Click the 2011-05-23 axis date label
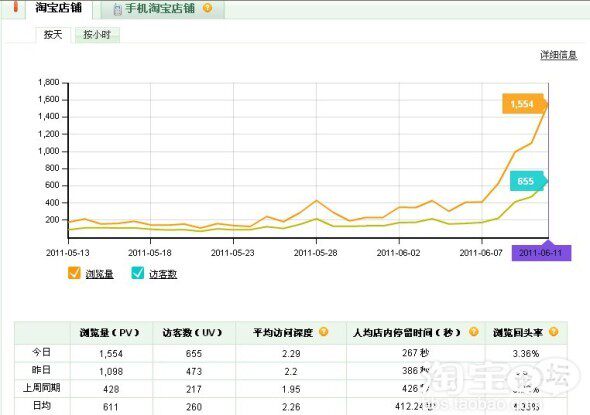590x415 pixels. click(233, 253)
